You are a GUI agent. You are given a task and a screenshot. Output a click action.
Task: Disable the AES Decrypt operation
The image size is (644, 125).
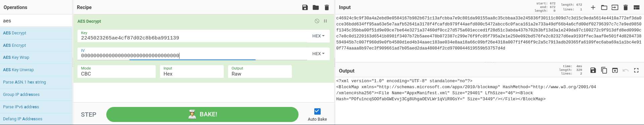317,21
